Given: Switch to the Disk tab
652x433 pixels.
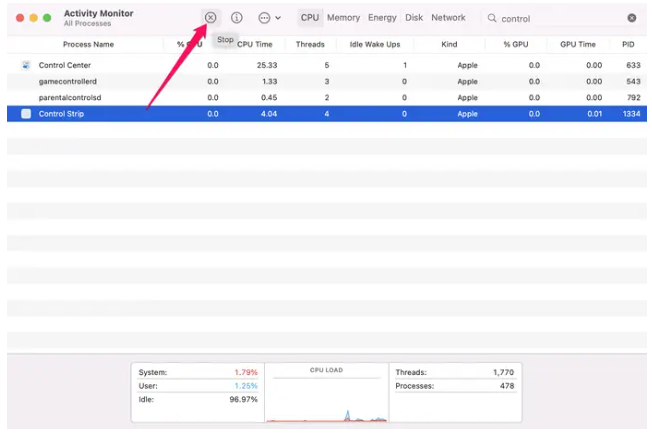Looking at the screenshot, I should 414,17.
